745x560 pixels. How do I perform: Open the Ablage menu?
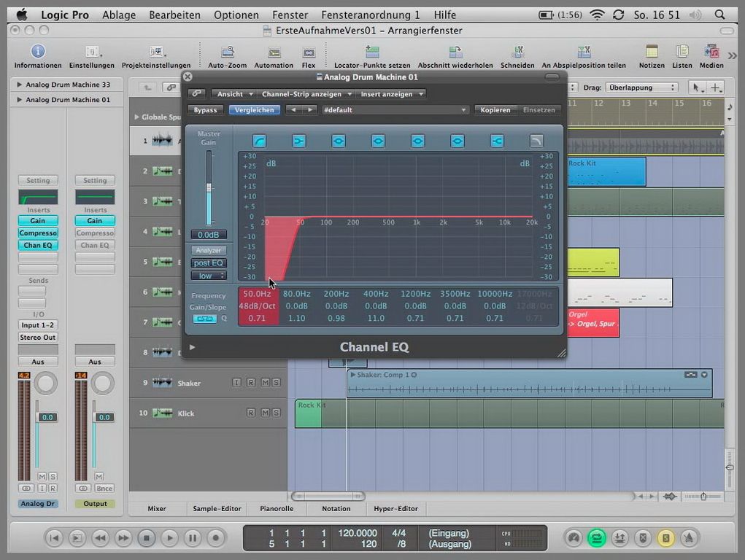119,15
